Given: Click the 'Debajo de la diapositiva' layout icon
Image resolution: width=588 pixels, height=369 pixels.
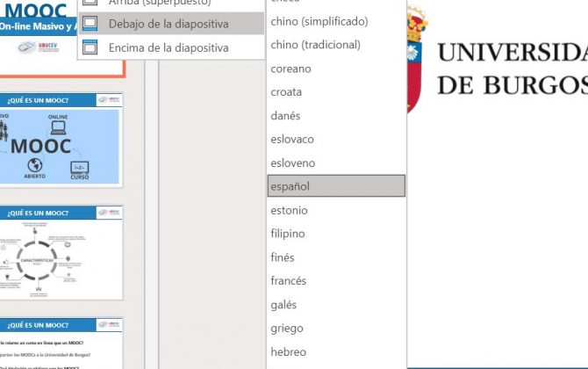Looking at the screenshot, I should [x=90, y=24].
